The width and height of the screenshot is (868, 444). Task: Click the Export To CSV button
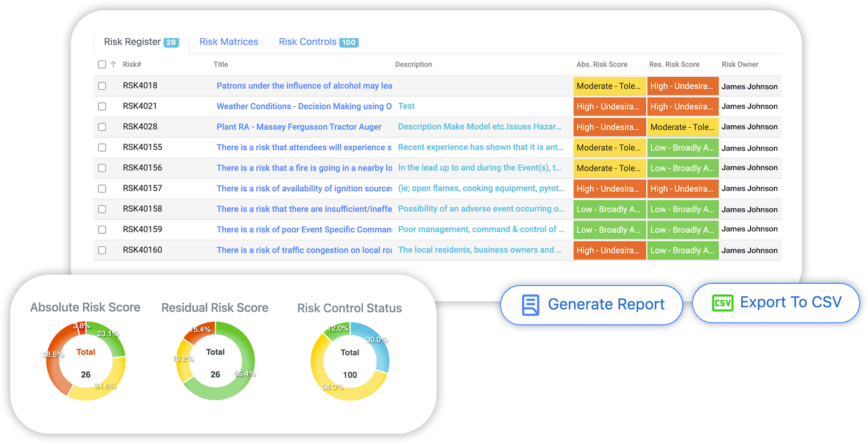point(776,303)
